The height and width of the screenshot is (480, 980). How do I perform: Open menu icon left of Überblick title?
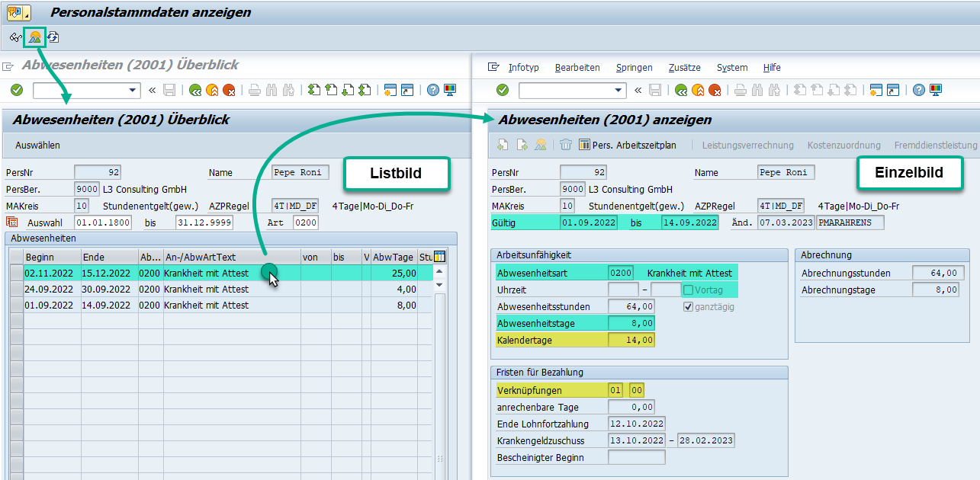click(x=8, y=66)
